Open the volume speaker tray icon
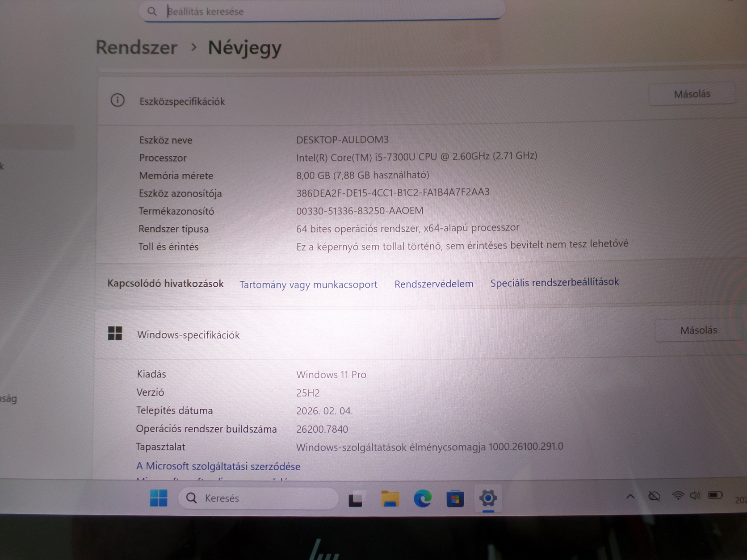Screen dimensions: 747x560 point(695,495)
